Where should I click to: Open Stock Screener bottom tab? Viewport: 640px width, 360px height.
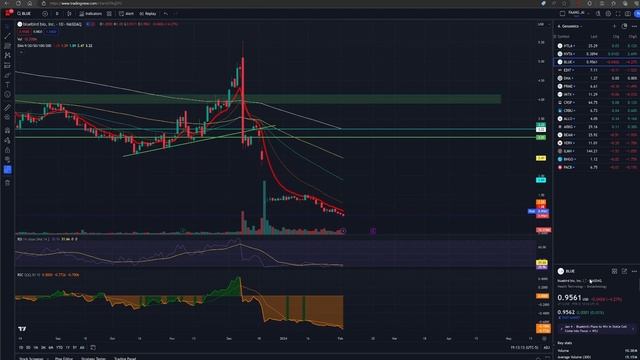click(x=31, y=358)
